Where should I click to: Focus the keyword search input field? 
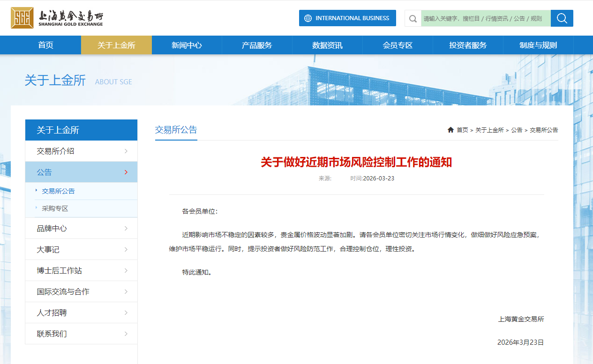pos(485,19)
